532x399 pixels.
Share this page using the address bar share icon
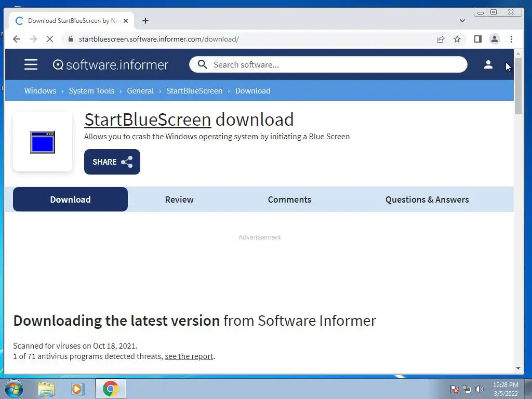click(441, 39)
